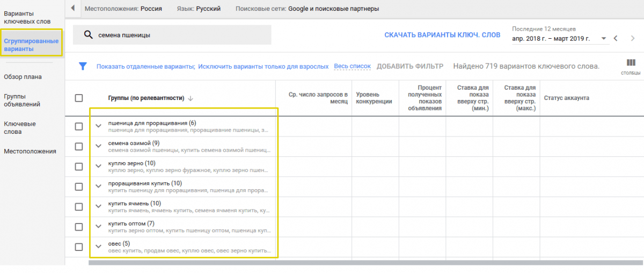
Task: Click the filter funnel icon
Action: (x=83, y=66)
